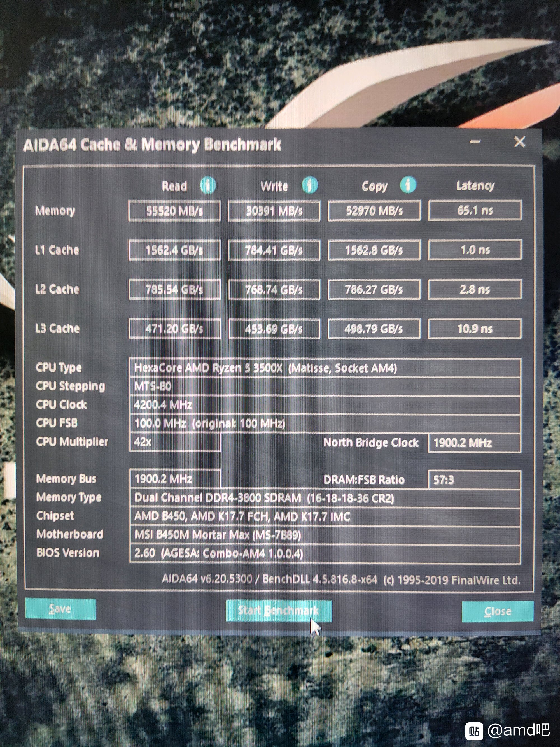Click the L3 Cache row label
Viewport: 560px width, 747px height.
(57, 329)
